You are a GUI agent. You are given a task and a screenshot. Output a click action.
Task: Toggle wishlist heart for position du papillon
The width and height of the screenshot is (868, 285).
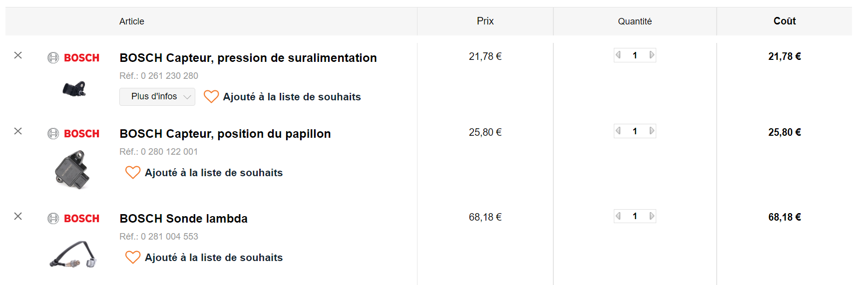pyautogui.click(x=133, y=172)
